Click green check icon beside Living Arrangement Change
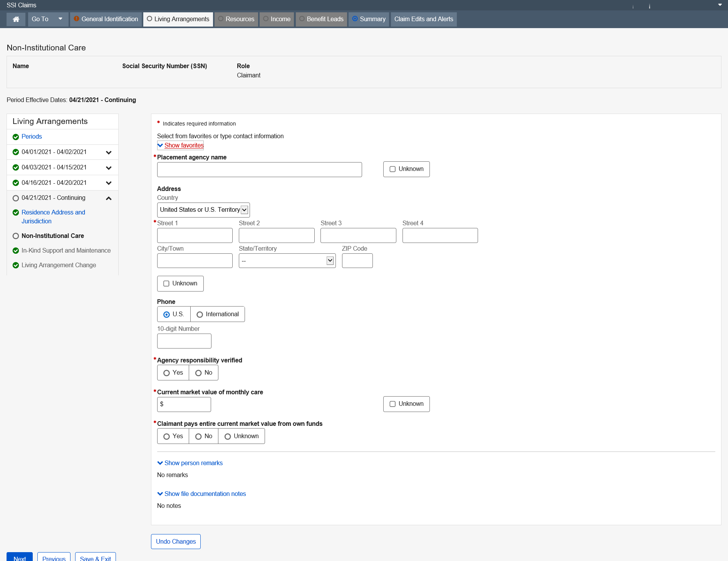Viewport: 728px width, 561px height. 16,265
